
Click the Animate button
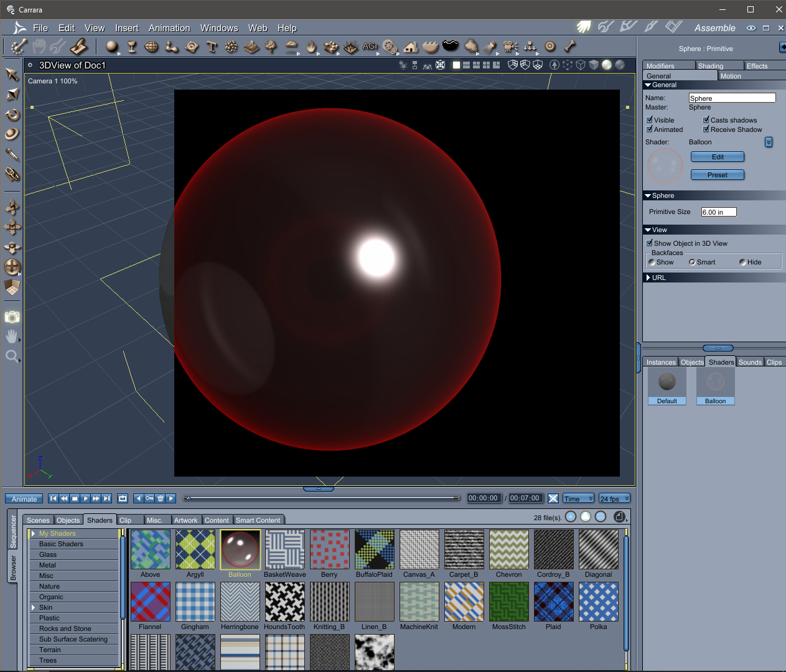pyautogui.click(x=24, y=499)
